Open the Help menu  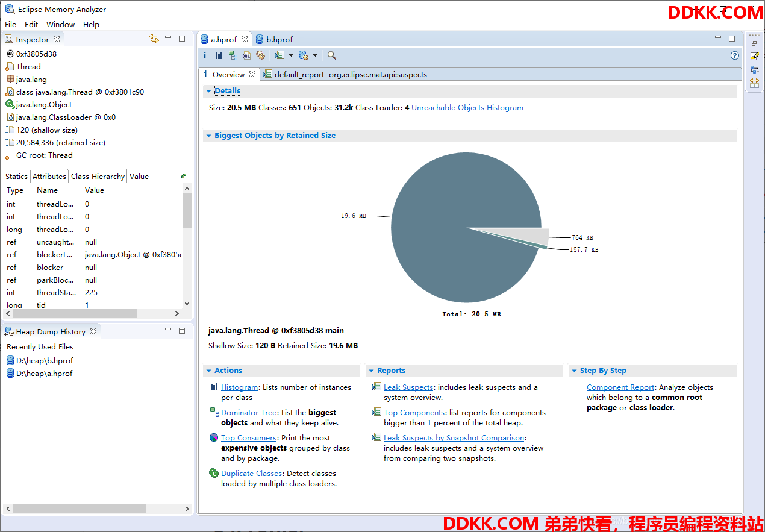[91, 25]
